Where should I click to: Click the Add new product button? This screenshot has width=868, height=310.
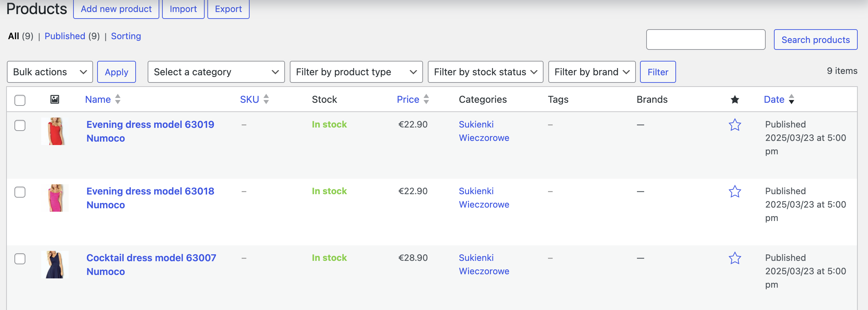pyautogui.click(x=116, y=9)
